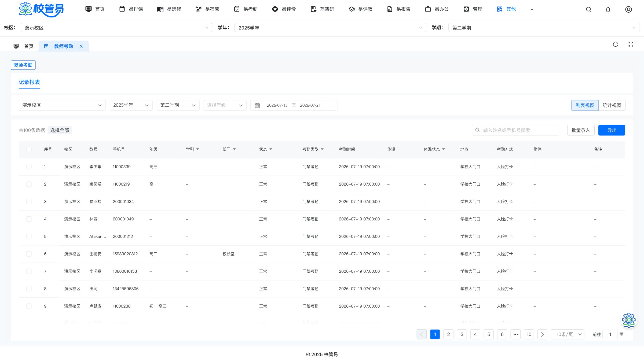Open the user account avatar icon
644x362 pixels.
coord(628,9)
